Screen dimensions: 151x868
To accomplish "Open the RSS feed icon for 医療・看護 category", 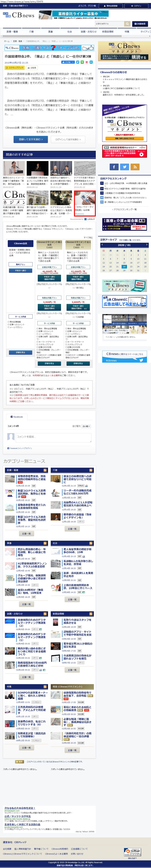I will [x=45, y=470].
